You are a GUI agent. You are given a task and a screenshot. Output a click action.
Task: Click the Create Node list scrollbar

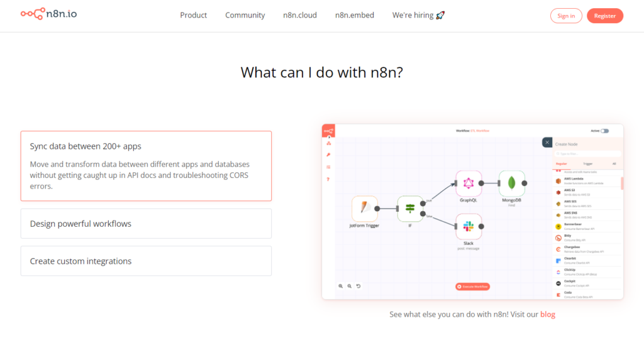point(622,183)
